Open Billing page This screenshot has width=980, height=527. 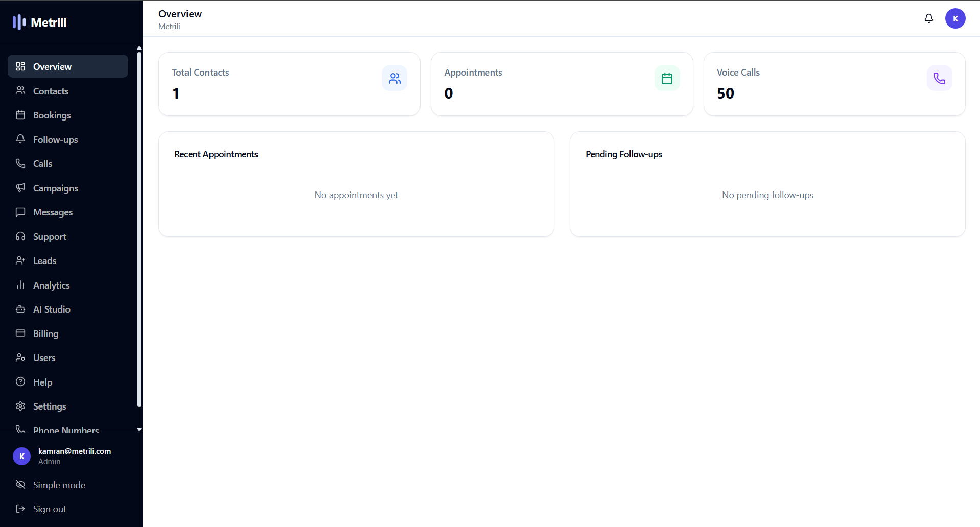point(68,333)
